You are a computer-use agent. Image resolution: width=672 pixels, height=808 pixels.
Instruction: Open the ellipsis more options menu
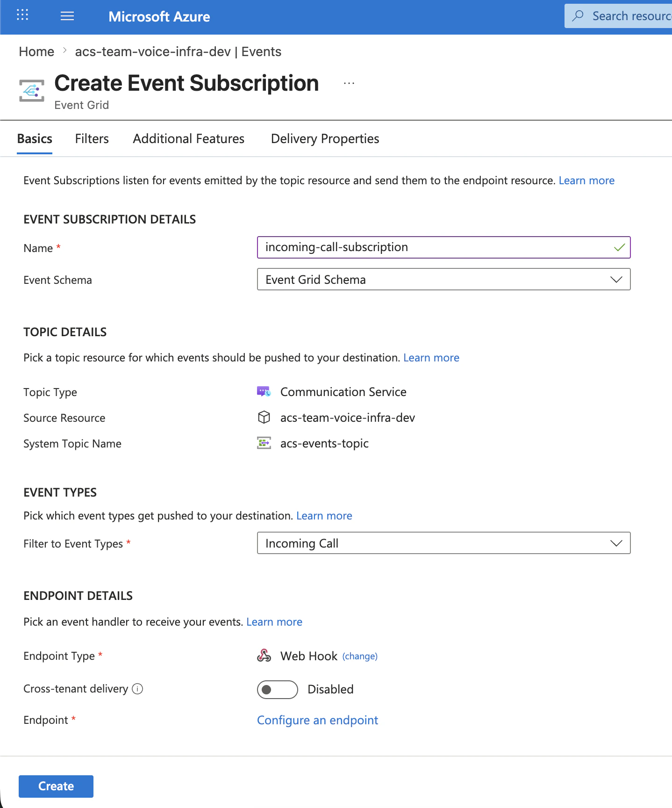click(349, 83)
